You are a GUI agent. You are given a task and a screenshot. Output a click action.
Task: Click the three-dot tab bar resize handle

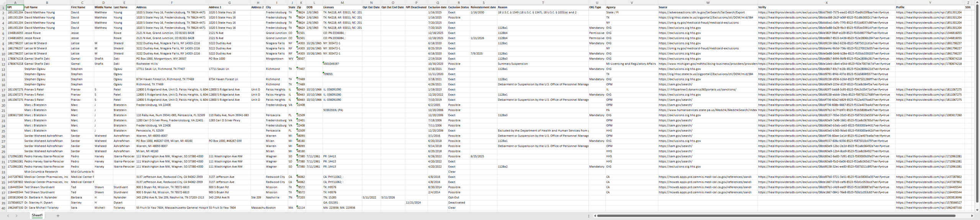(589, 216)
